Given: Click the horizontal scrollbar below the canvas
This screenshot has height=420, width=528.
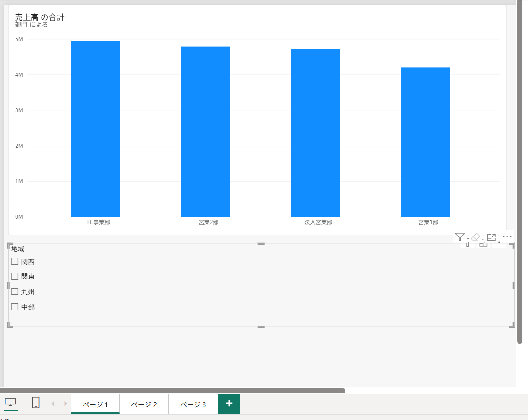Looking at the screenshot, I should (173, 390).
